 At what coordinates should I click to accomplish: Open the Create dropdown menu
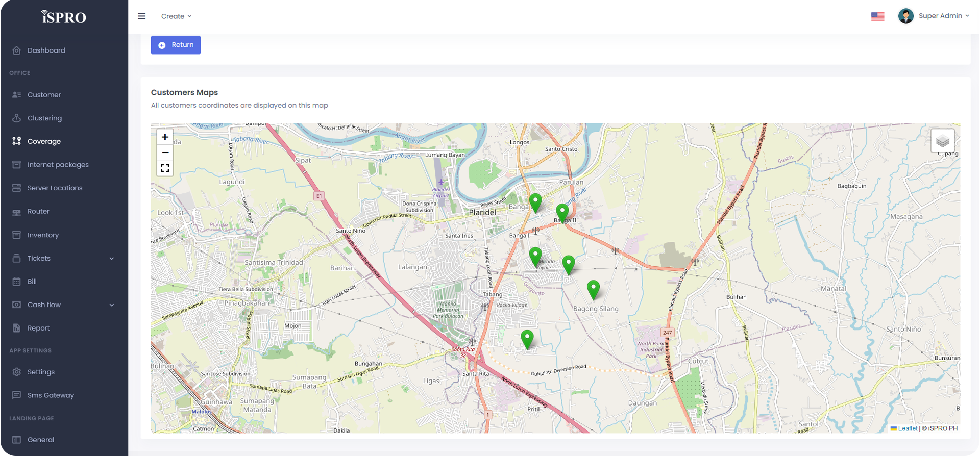click(177, 16)
